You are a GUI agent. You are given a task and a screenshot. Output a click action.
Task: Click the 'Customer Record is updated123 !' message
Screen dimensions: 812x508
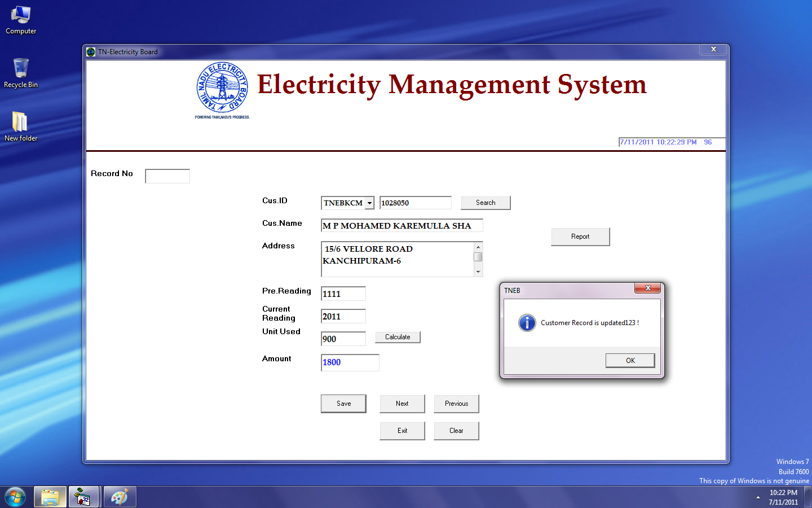590,323
